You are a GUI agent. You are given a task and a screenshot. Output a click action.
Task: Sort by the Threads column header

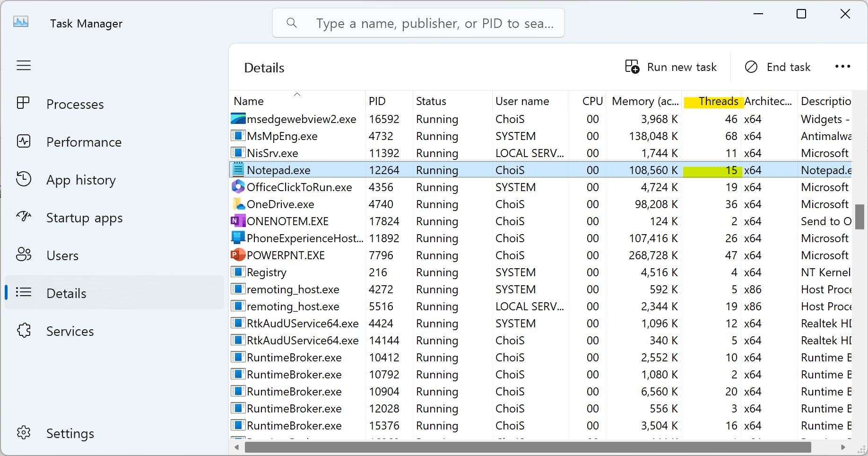[711, 101]
